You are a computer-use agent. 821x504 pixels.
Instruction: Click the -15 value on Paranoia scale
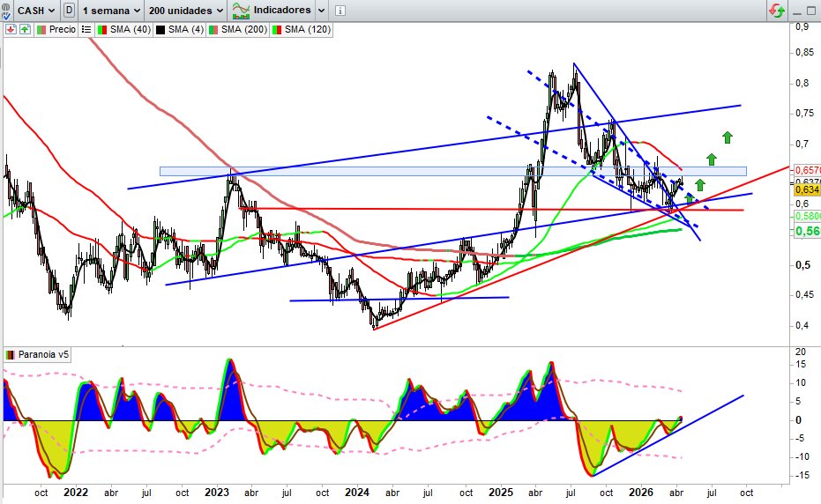coord(801,476)
